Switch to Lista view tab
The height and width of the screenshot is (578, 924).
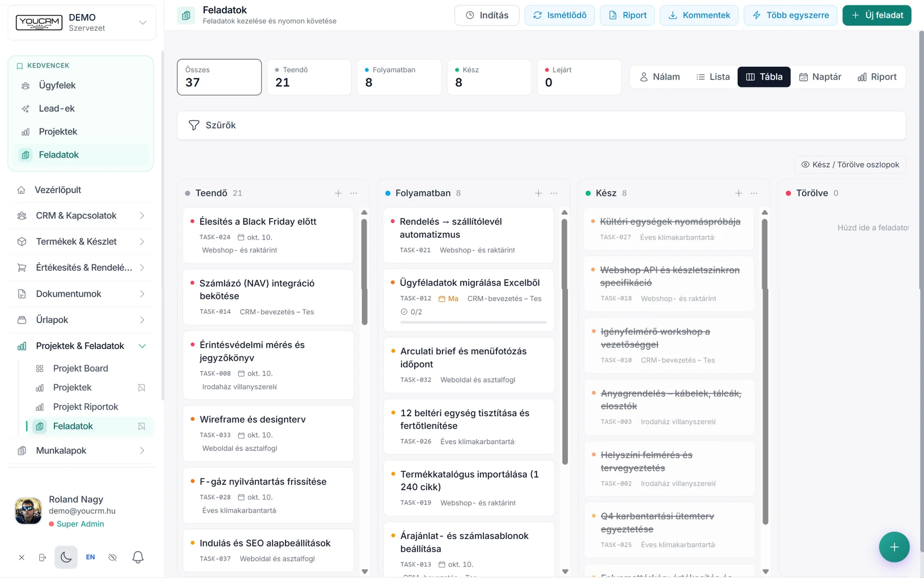coord(713,77)
